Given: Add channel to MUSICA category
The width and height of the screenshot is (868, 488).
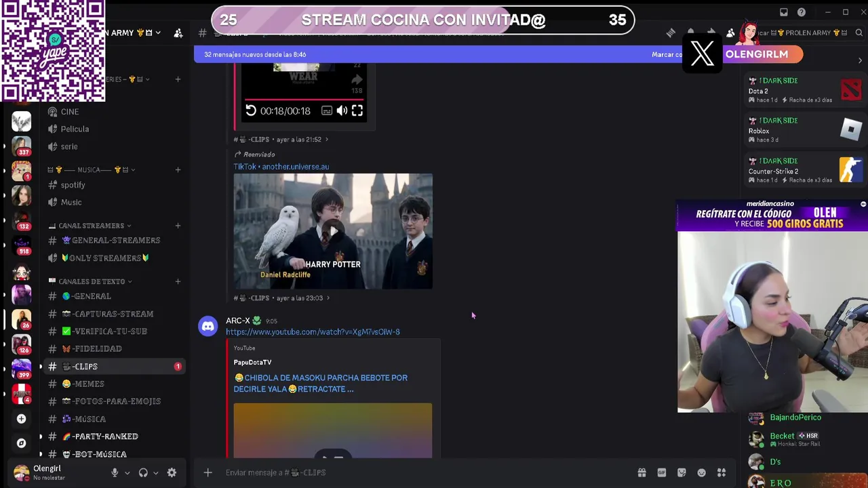Looking at the screenshot, I should [x=178, y=169].
